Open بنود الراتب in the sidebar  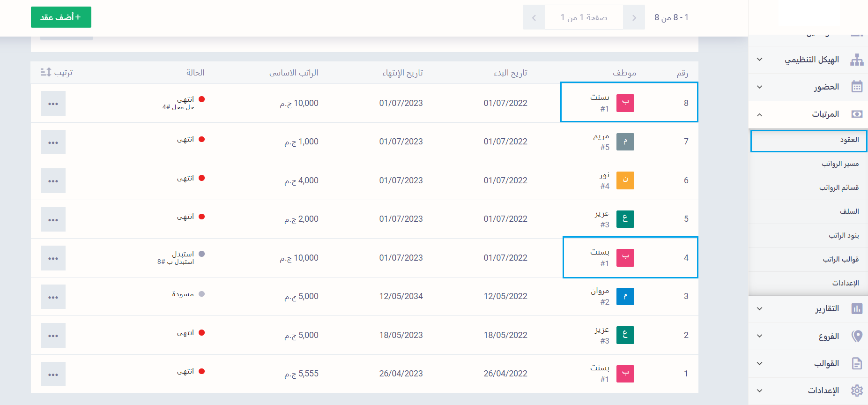point(843,235)
